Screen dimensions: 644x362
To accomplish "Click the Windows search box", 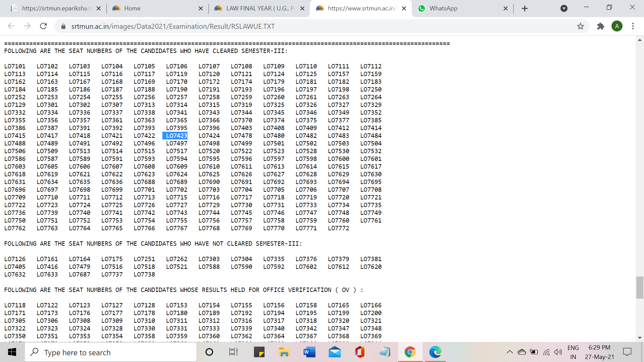I will (x=111, y=352).
